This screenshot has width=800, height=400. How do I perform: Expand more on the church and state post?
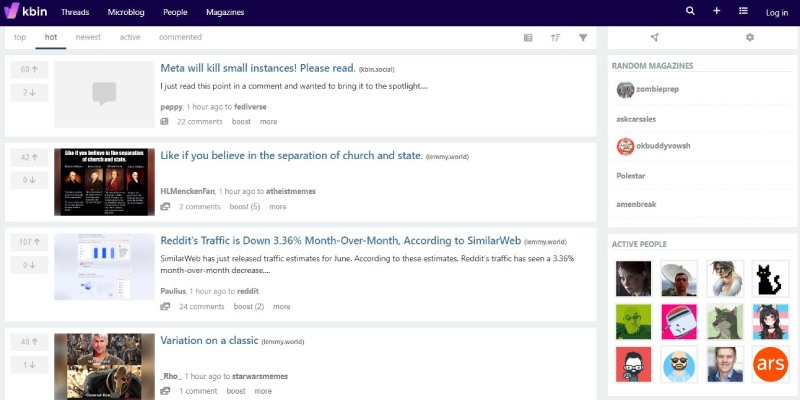pyautogui.click(x=278, y=207)
